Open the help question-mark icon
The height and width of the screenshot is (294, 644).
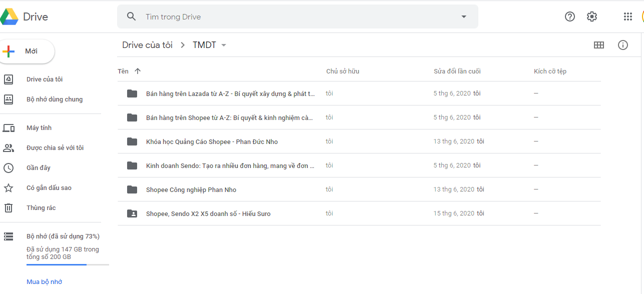pyautogui.click(x=570, y=16)
